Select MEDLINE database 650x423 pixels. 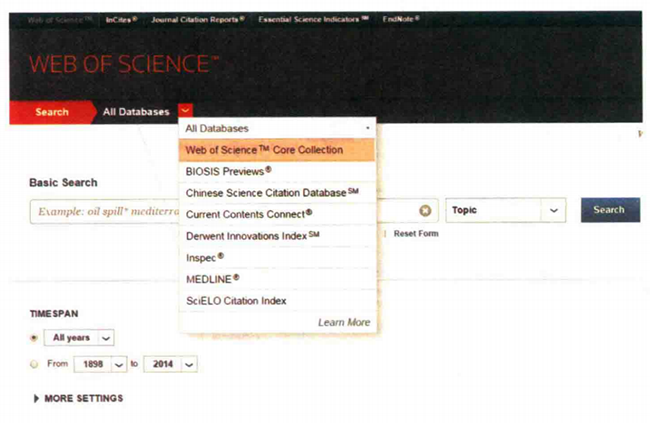pyautogui.click(x=277, y=279)
